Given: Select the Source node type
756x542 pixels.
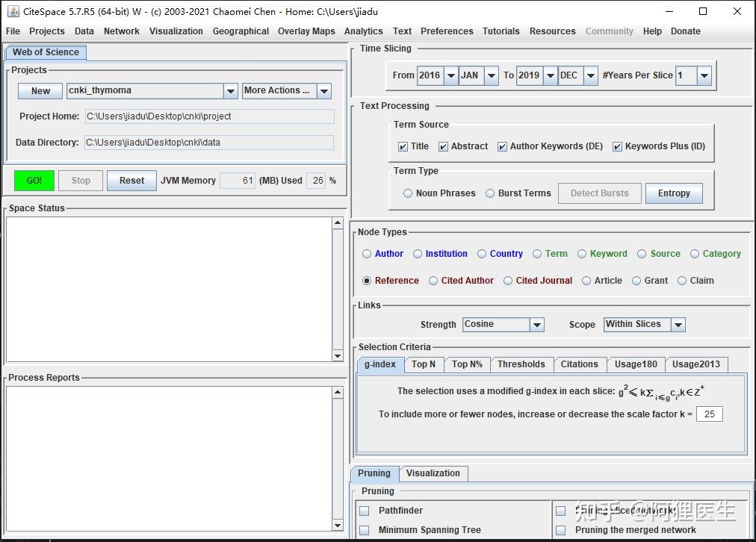Looking at the screenshot, I should tap(642, 254).
